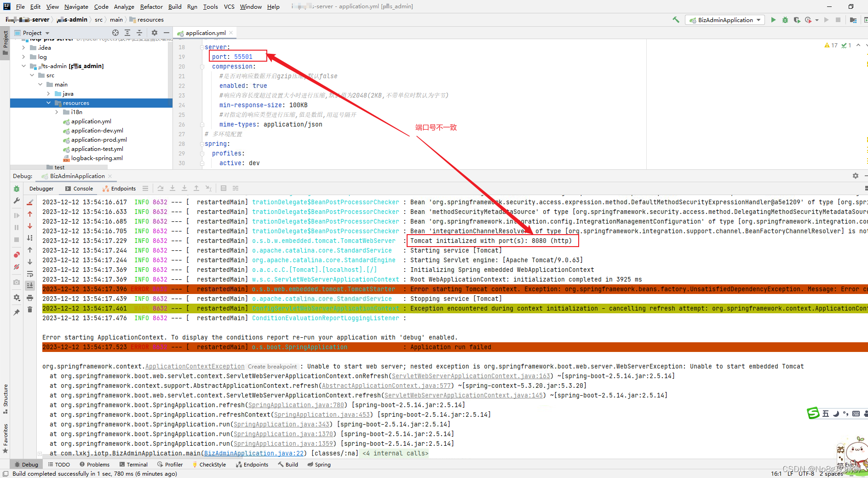Stop the debug session with the square icon
868x478 pixels.
(x=17, y=240)
